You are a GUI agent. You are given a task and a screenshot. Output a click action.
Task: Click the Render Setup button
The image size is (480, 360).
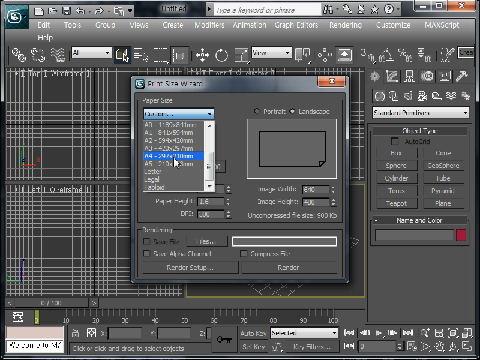(x=190, y=268)
